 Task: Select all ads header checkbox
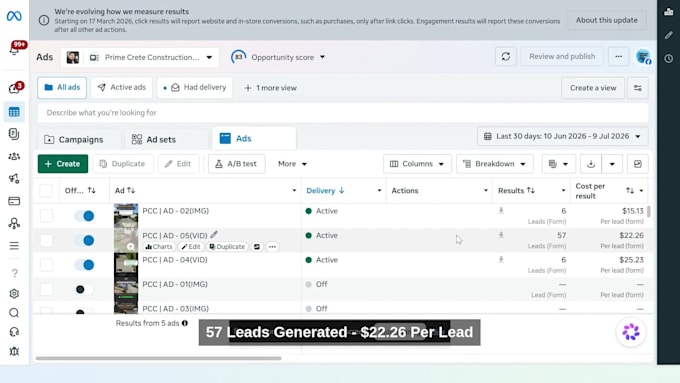tap(46, 190)
